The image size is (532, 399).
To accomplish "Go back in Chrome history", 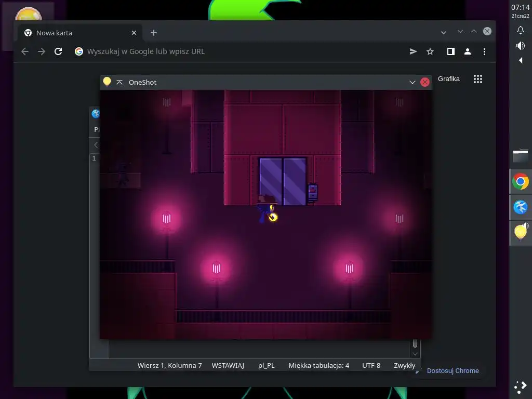I will (x=25, y=51).
